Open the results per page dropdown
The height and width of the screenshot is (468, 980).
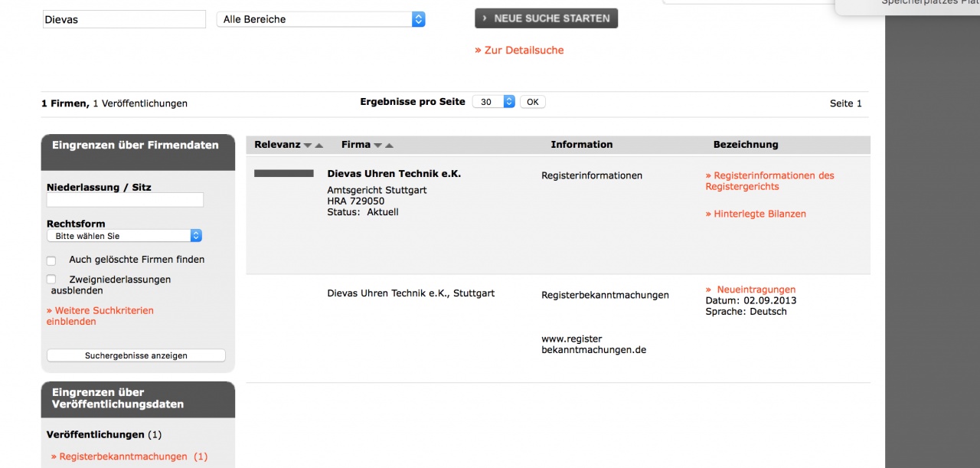(493, 102)
